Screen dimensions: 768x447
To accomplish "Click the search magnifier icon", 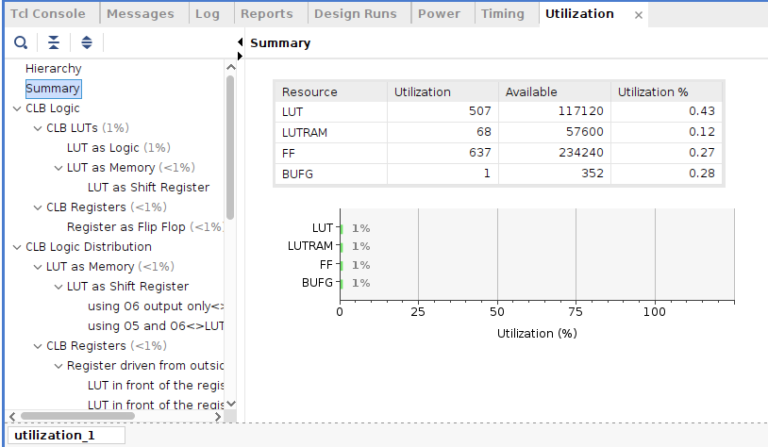I will 20,43.
